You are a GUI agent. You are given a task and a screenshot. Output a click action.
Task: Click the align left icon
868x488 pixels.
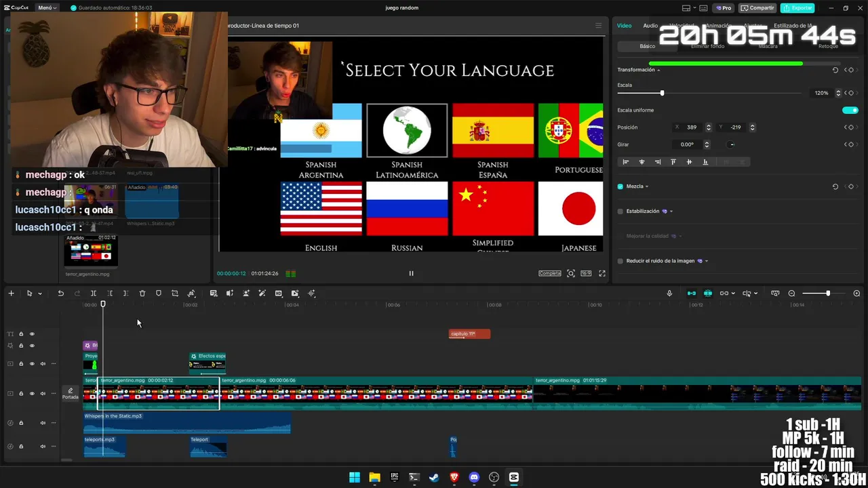tap(626, 162)
